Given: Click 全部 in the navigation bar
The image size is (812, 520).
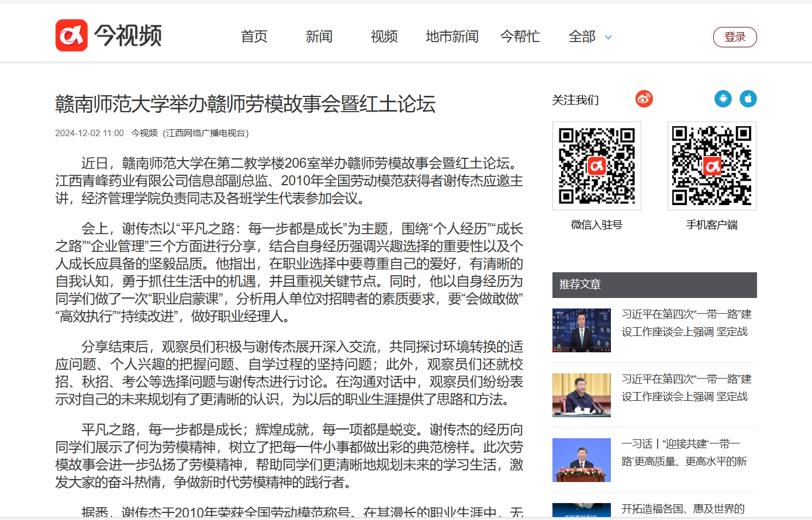Looking at the screenshot, I should pyautogui.click(x=582, y=37).
